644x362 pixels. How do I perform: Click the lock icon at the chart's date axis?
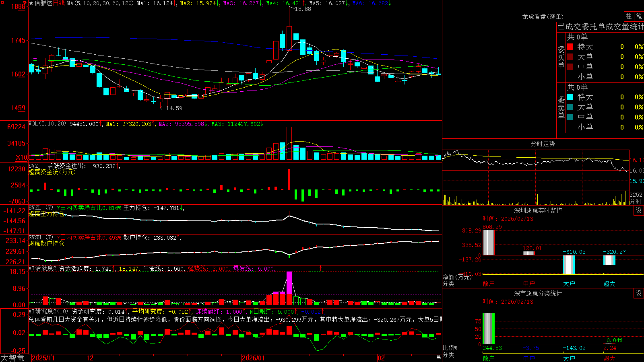pos(438,357)
